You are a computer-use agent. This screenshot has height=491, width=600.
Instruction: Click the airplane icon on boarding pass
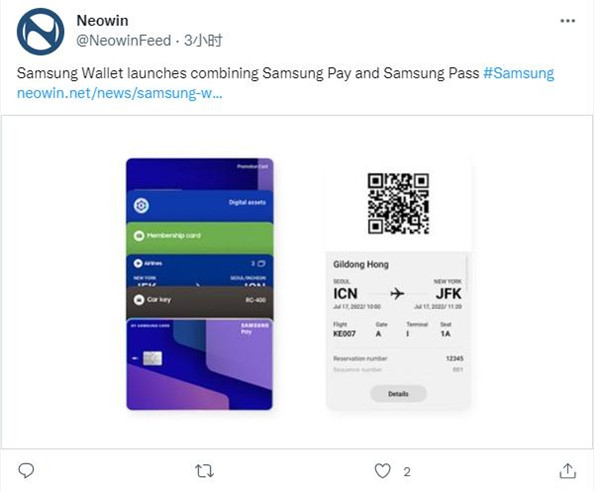click(397, 293)
